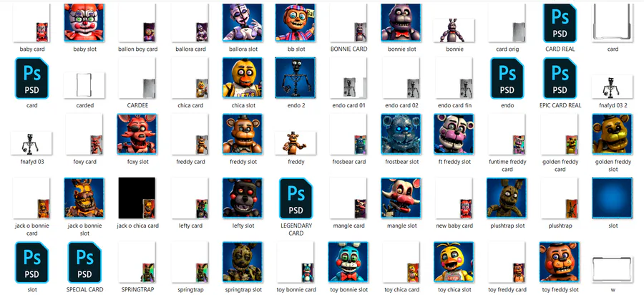Click the uppercase 'SPRINGTRAP' file name

[x=137, y=290]
